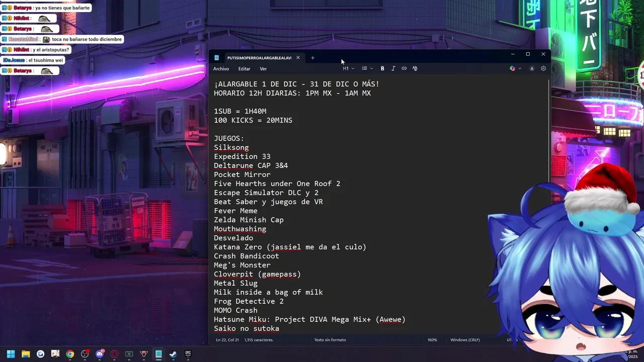Click the 'Cloverpit (gamepass)' line
Screen dimensions: 644x362
coord(257,274)
